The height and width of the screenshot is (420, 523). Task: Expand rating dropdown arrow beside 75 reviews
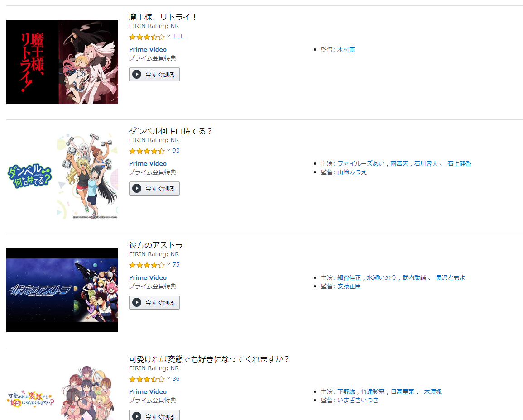tap(168, 264)
